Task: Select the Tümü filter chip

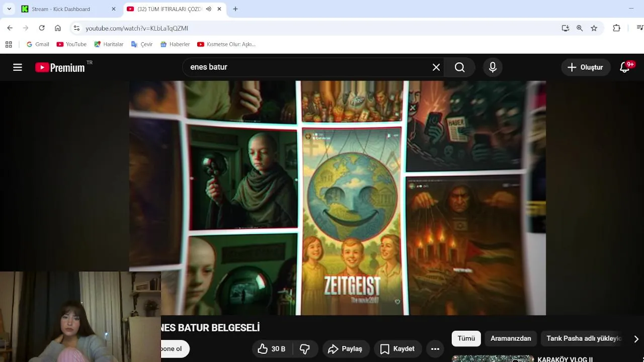Action: (x=466, y=338)
